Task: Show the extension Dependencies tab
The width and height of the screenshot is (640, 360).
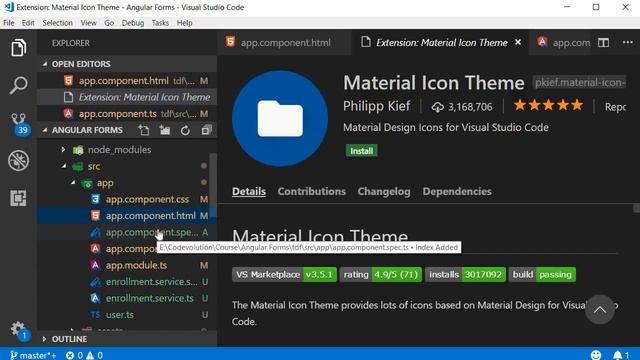Action: tap(457, 191)
